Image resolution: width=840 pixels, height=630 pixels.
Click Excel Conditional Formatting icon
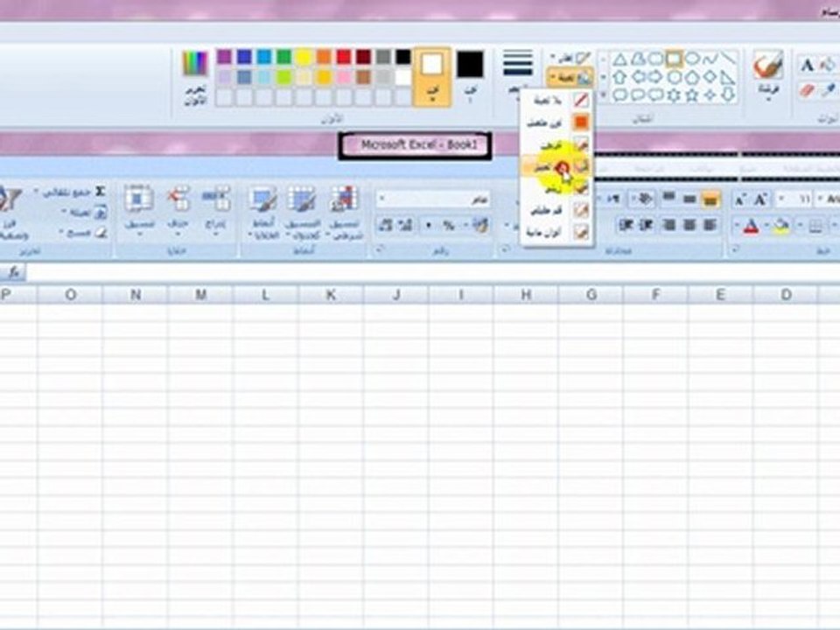pos(344,199)
